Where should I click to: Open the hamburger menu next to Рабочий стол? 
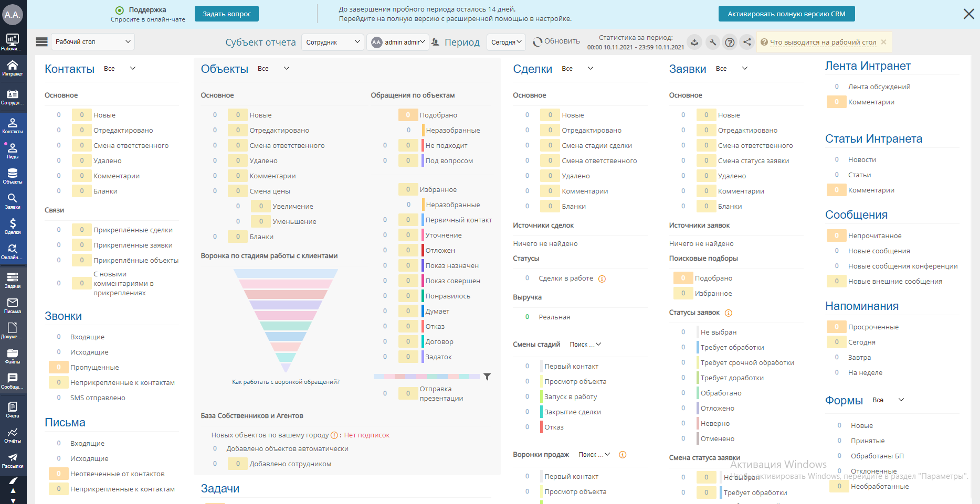[x=41, y=42]
